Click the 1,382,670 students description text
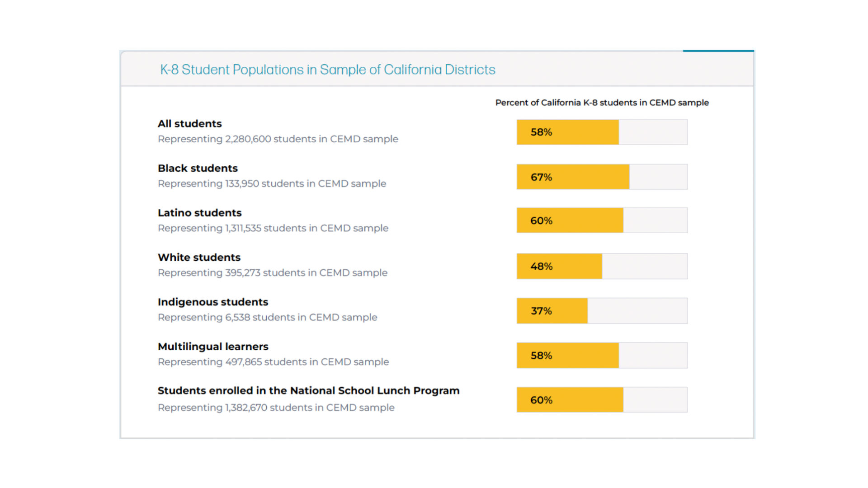The width and height of the screenshot is (868, 488). click(276, 408)
